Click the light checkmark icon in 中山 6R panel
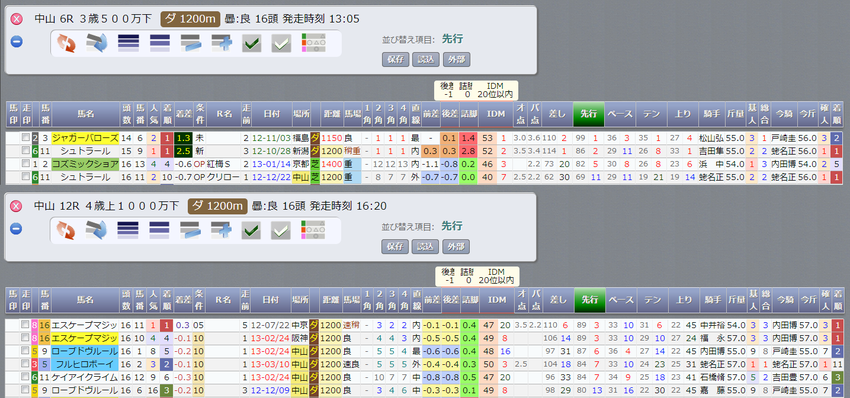This screenshot has width=850, height=398. tap(281, 43)
